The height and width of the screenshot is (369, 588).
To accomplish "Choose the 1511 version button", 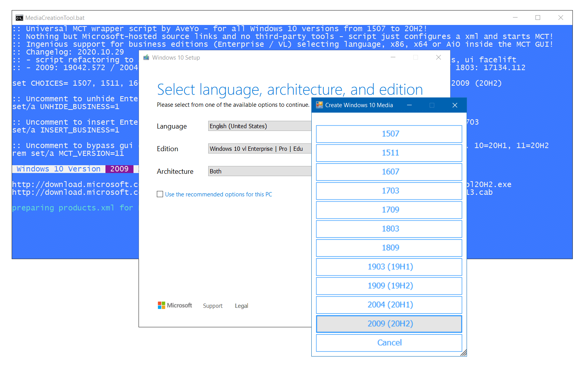I will tap(389, 153).
